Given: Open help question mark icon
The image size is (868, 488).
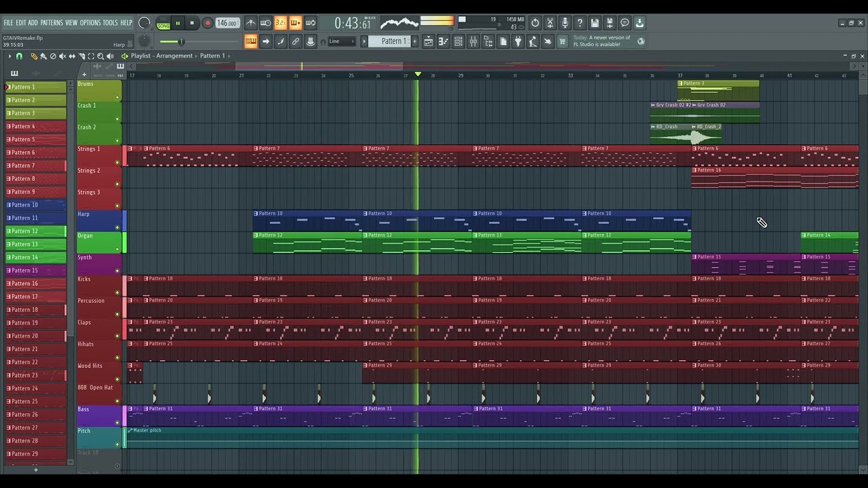Looking at the screenshot, I should tap(580, 23).
